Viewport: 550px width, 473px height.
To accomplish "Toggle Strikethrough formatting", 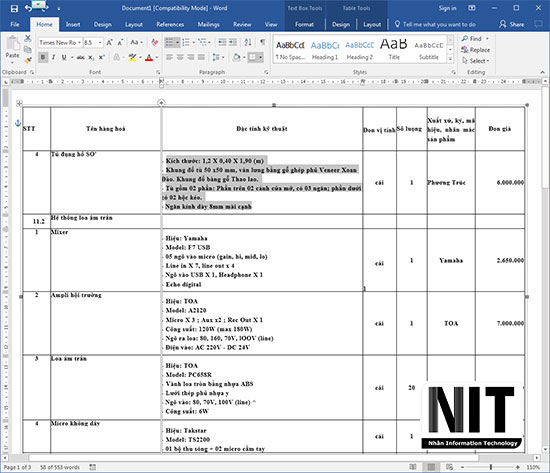I will pyautogui.click(x=81, y=57).
